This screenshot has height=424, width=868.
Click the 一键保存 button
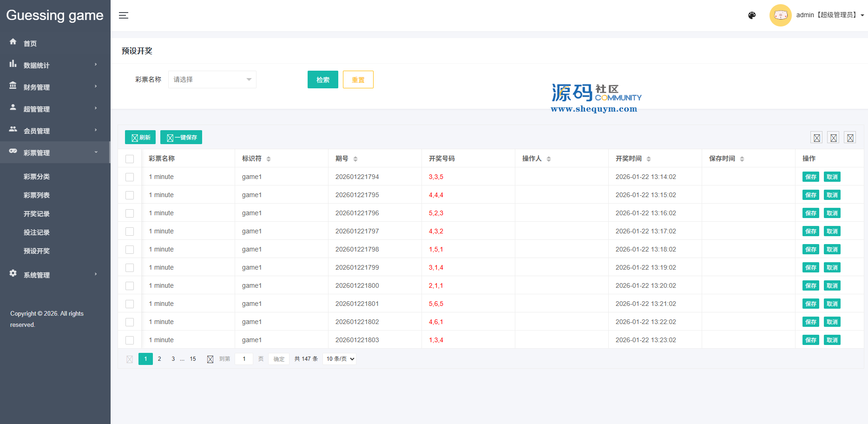[x=181, y=138]
